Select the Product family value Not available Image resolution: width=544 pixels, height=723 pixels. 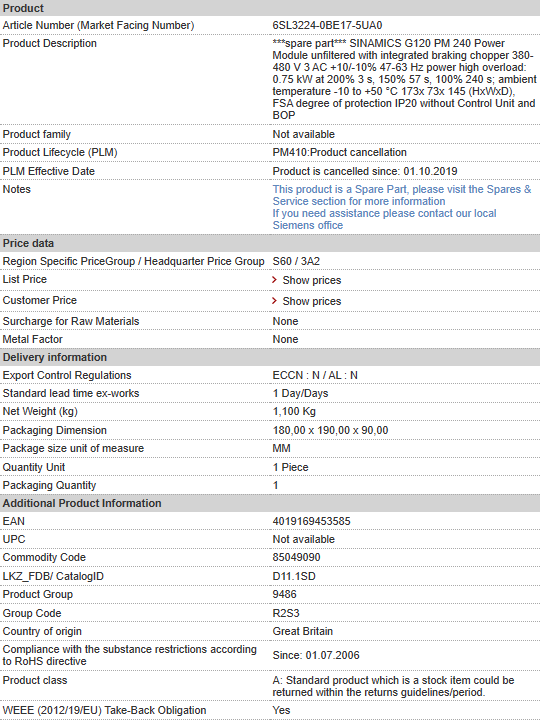click(x=303, y=135)
